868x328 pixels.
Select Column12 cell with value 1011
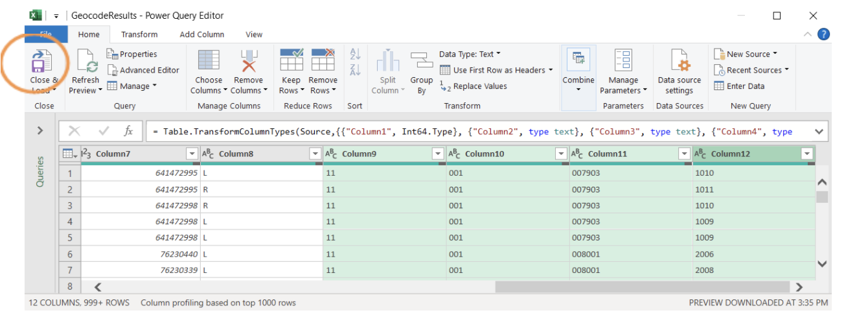[753, 189]
